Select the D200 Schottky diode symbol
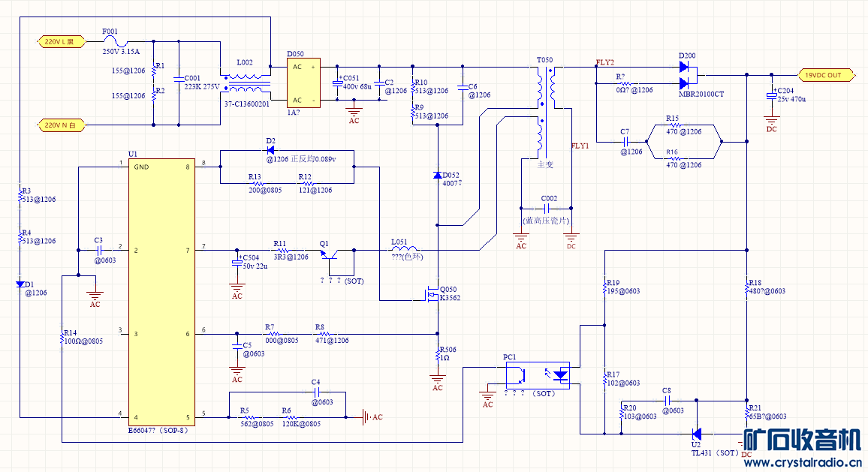The height and width of the screenshot is (472, 868). coord(686,75)
